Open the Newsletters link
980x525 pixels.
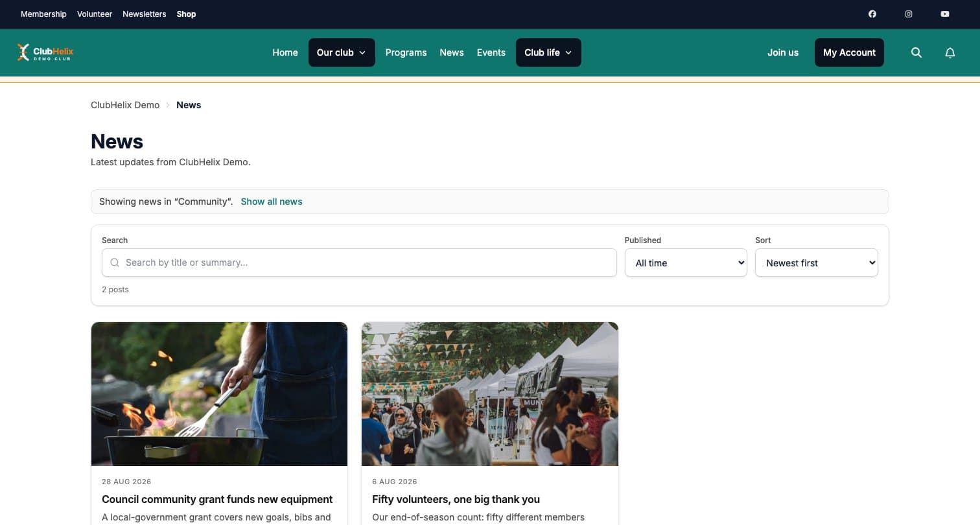tap(145, 14)
